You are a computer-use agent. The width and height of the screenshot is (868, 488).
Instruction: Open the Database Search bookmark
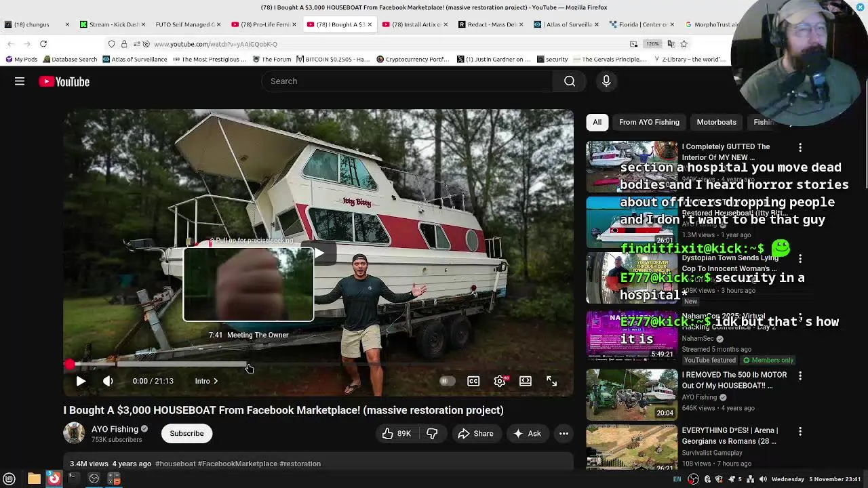click(x=70, y=59)
